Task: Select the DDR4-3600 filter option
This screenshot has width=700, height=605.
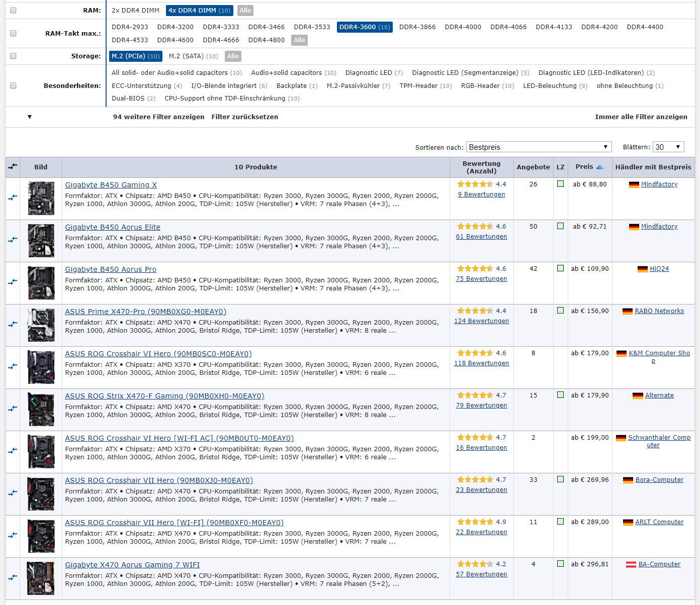Action: pos(365,27)
